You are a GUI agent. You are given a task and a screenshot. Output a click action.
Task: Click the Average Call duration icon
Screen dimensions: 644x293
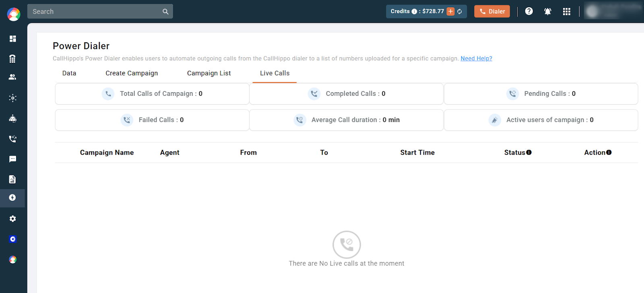point(299,120)
